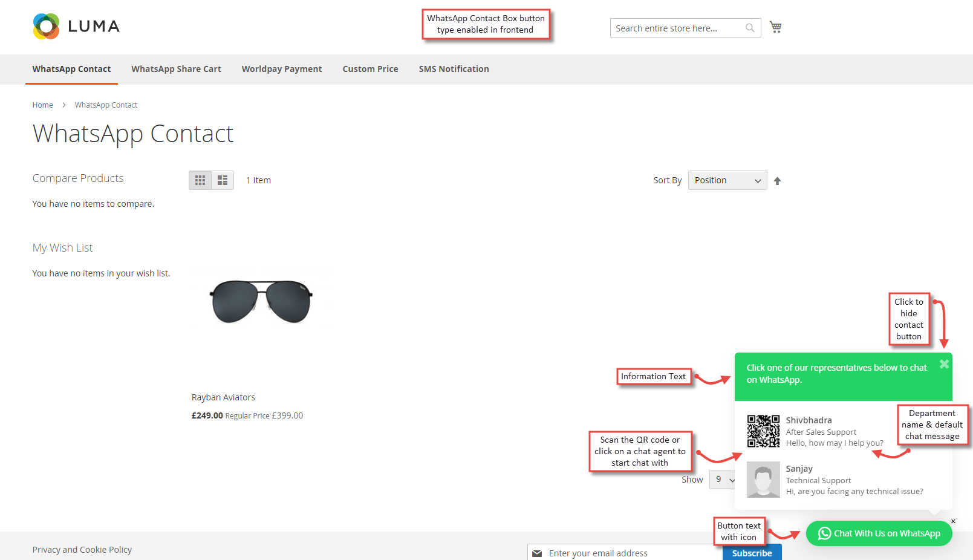Click the Luma logo icon

tap(46, 27)
